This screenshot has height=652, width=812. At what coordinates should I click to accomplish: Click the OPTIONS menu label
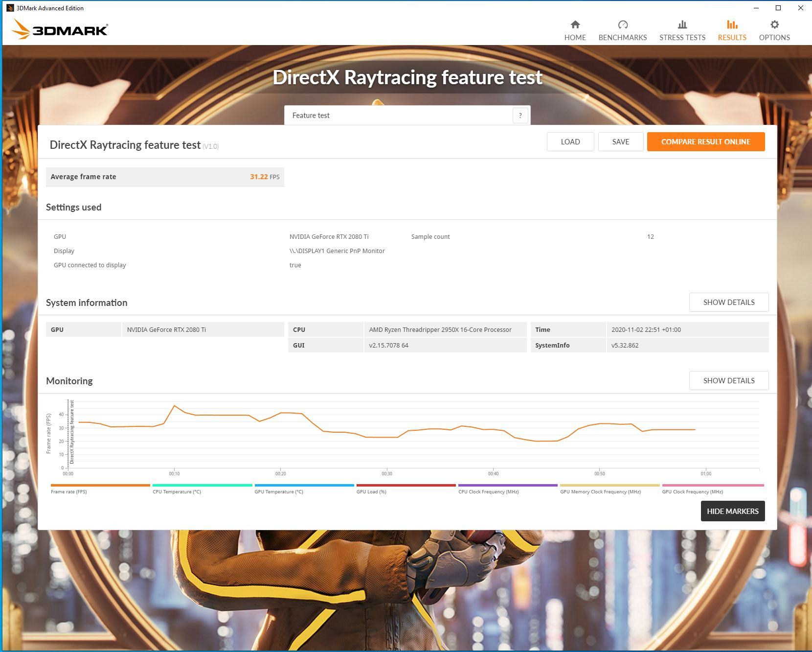coord(774,37)
